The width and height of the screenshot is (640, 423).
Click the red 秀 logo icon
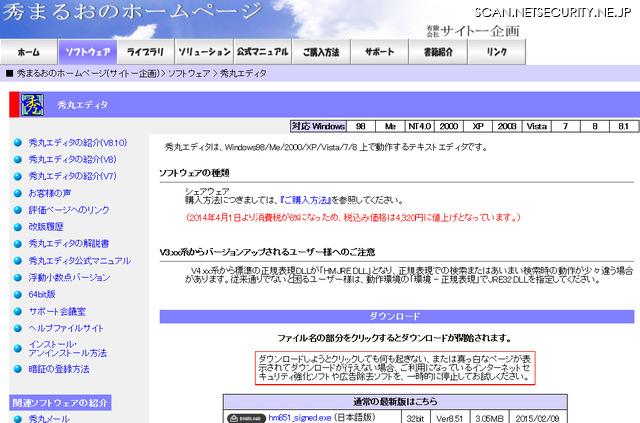click(33, 105)
